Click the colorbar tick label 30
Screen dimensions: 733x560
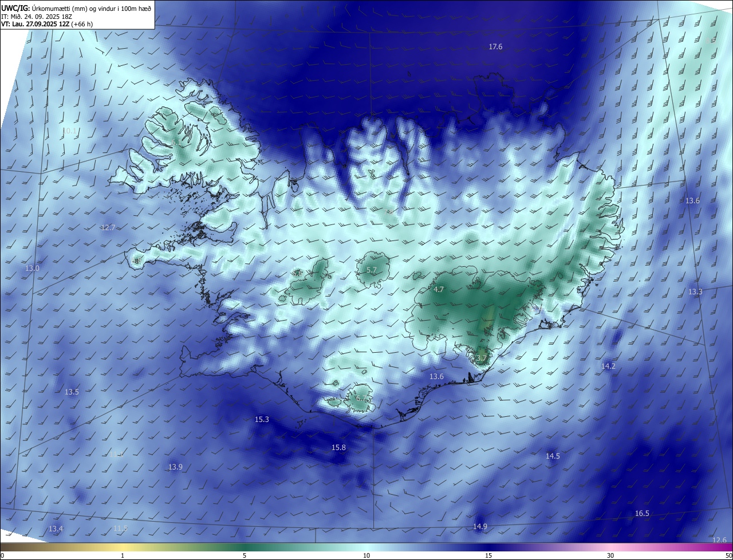(610, 555)
